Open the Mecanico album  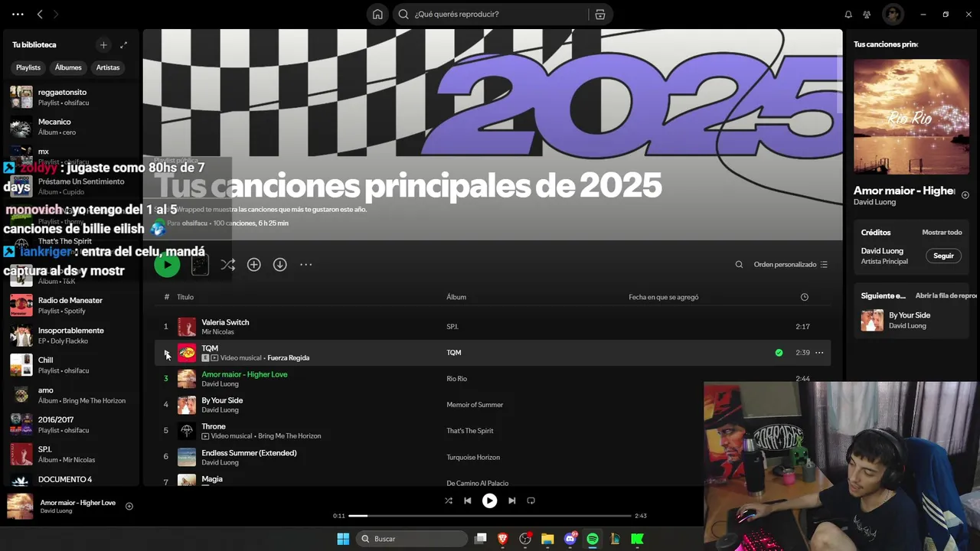click(x=73, y=127)
